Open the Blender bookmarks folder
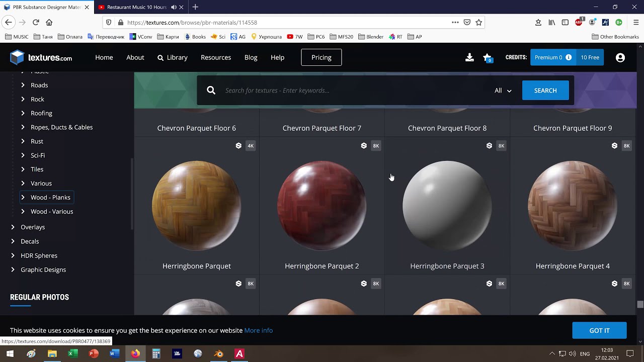Image resolution: width=644 pixels, height=362 pixels. (371, 37)
